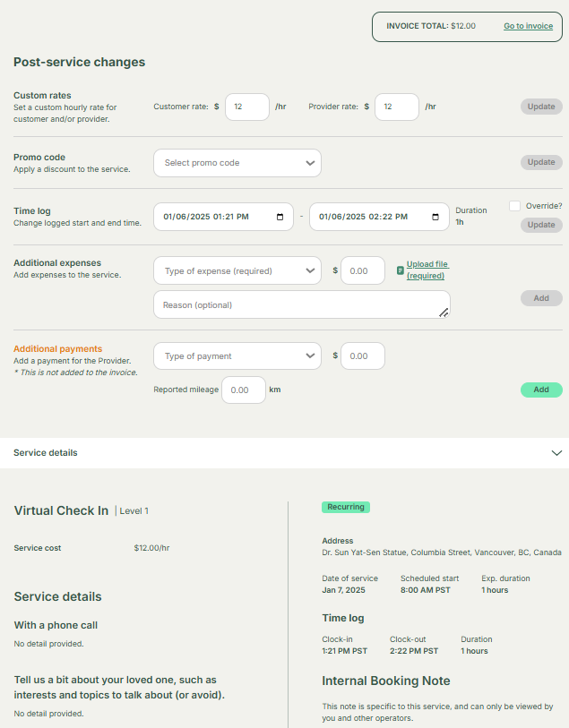Click the upload file document icon
Viewport: 569px width, 728px height.
[x=401, y=270]
